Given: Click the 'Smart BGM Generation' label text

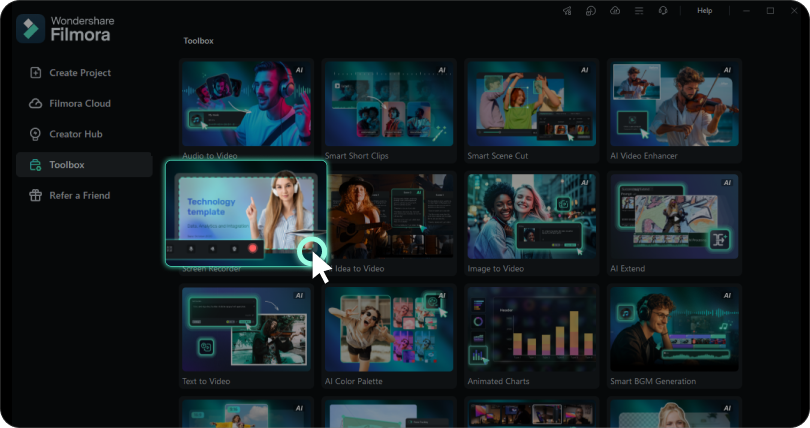Looking at the screenshot, I should (x=653, y=382).
